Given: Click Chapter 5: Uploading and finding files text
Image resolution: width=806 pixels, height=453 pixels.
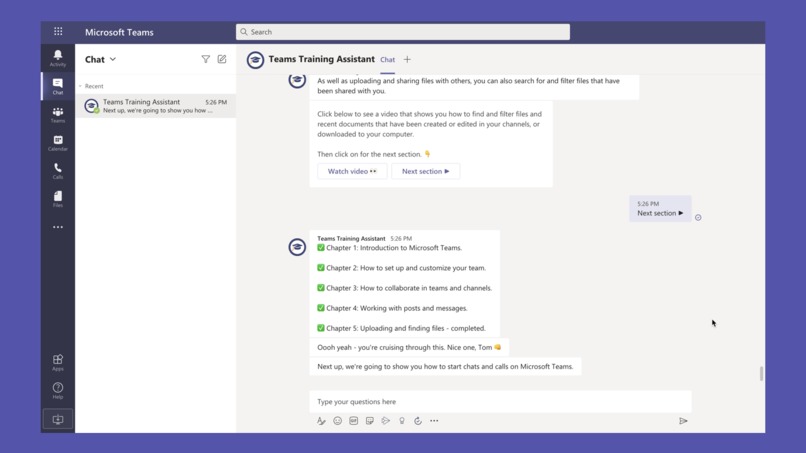Looking at the screenshot, I should (x=406, y=328).
